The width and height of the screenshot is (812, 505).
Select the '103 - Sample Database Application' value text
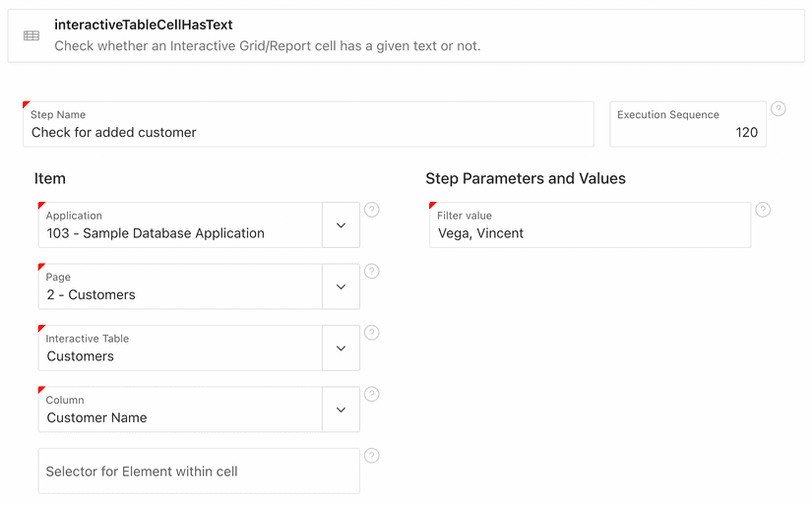click(x=156, y=233)
